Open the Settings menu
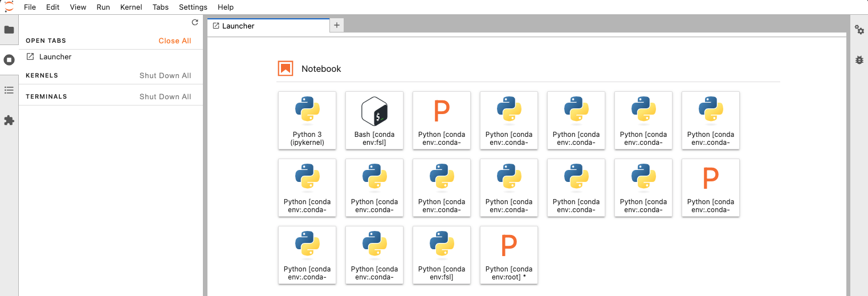This screenshot has height=296, width=868. click(x=193, y=7)
